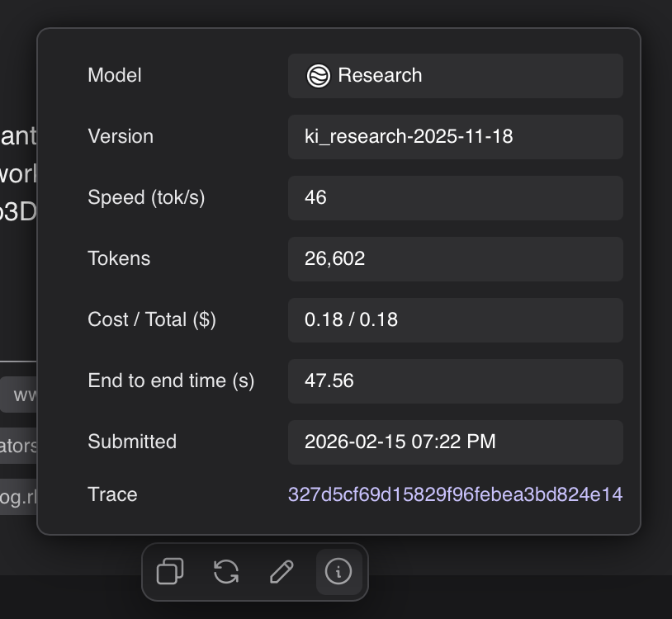The width and height of the screenshot is (672, 619).
Task: Click the pencil edit icon
Action: [282, 571]
